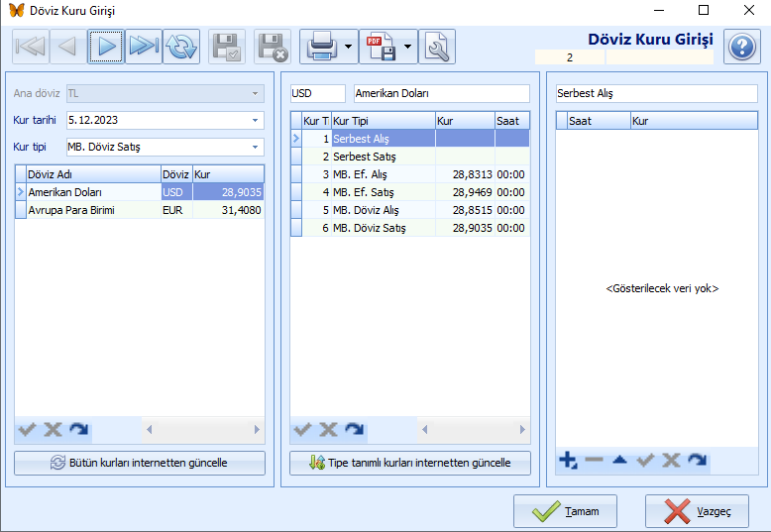This screenshot has height=532, width=771.
Task: Go to previous record in toolbar
Action: click(x=67, y=47)
